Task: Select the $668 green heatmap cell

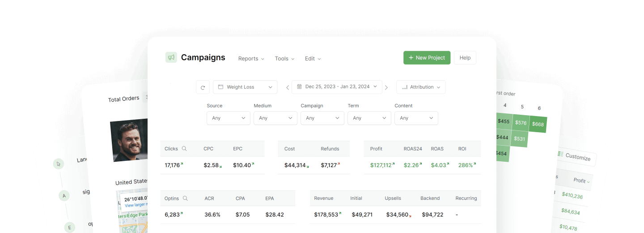Action: [x=538, y=124]
